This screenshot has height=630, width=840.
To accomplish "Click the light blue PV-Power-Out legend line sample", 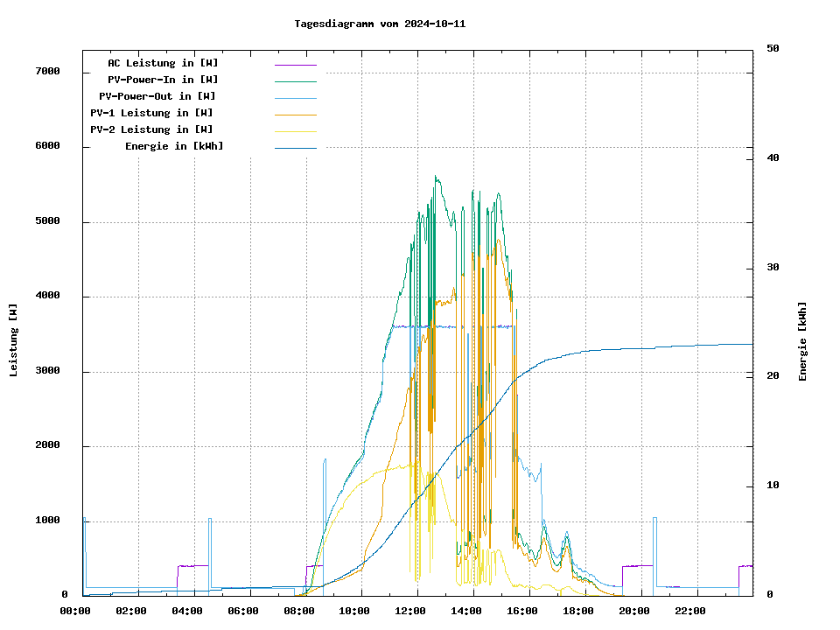I will point(295,97).
